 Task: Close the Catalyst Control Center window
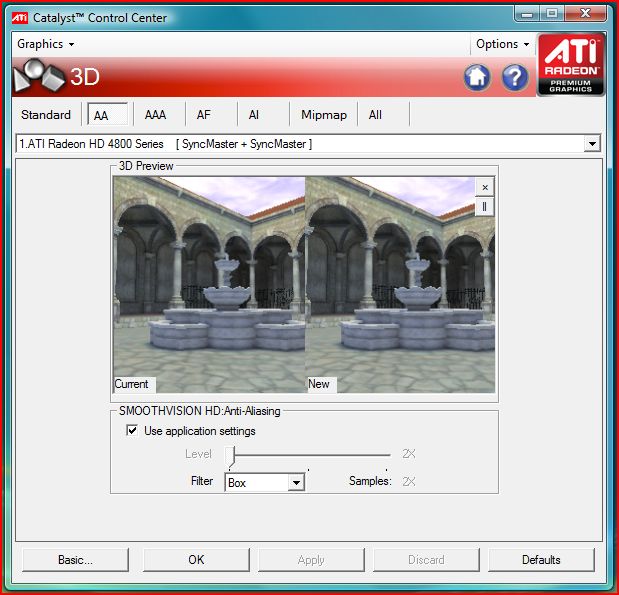585,14
